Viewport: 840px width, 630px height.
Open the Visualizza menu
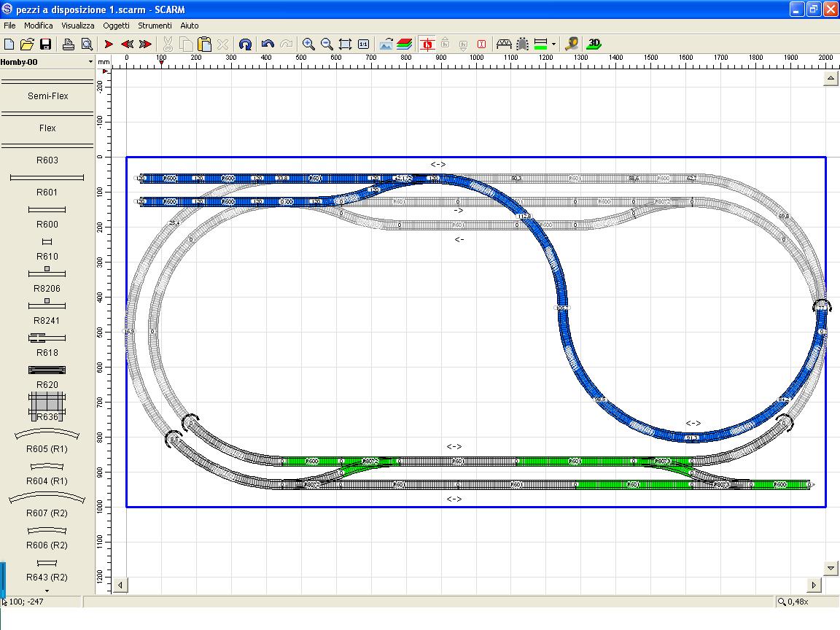(78, 26)
